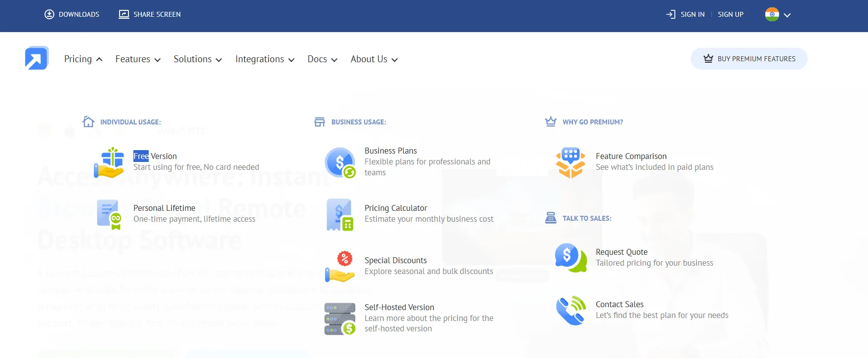Screen dimensions: 868x358
Task: Click the Pricing Calculator receipt icon
Action: pyautogui.click(x=340, y=215)
